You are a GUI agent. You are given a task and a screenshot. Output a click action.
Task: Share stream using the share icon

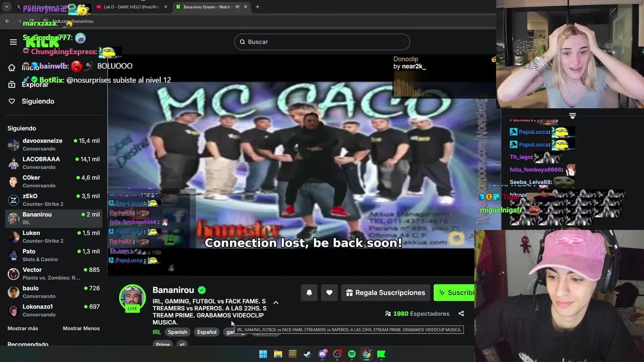pyautogui.click(x=461, y=314)
